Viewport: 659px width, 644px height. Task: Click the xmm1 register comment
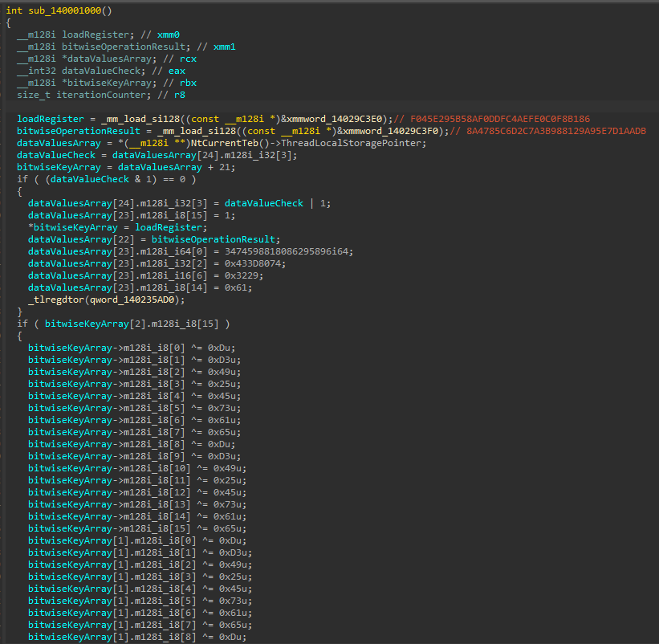tap(225, 47)
